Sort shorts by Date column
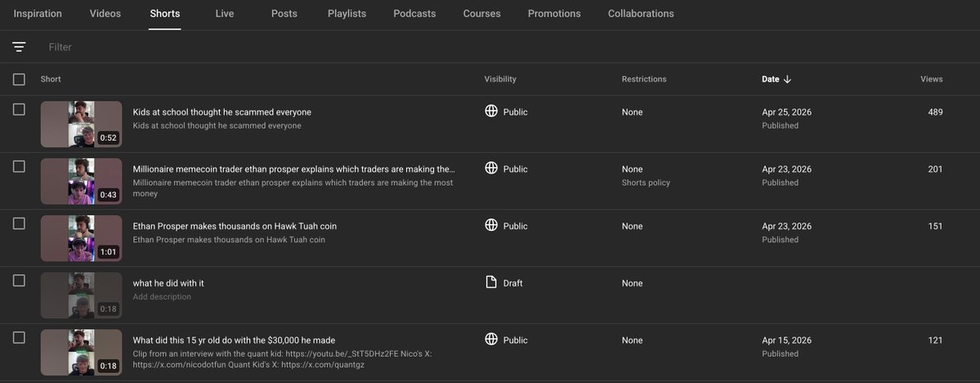Image resolution: width=980 pixels, height=383 pixels. pos(770,79)
